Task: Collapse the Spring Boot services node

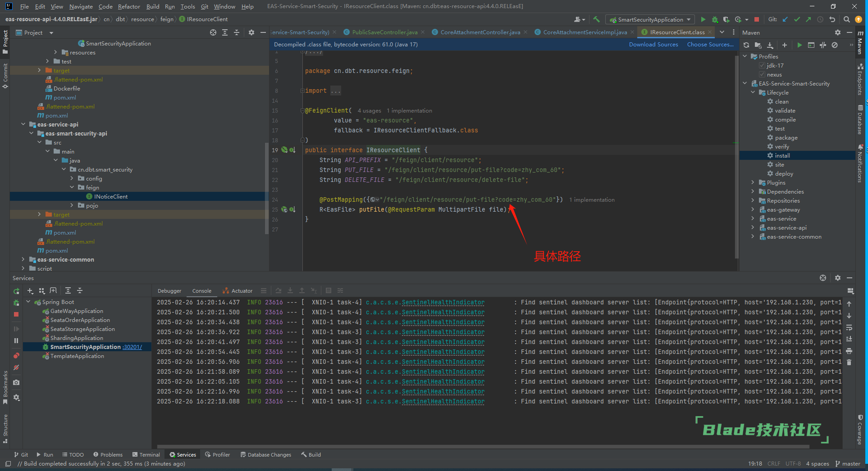Action: [x=28, y=302]
